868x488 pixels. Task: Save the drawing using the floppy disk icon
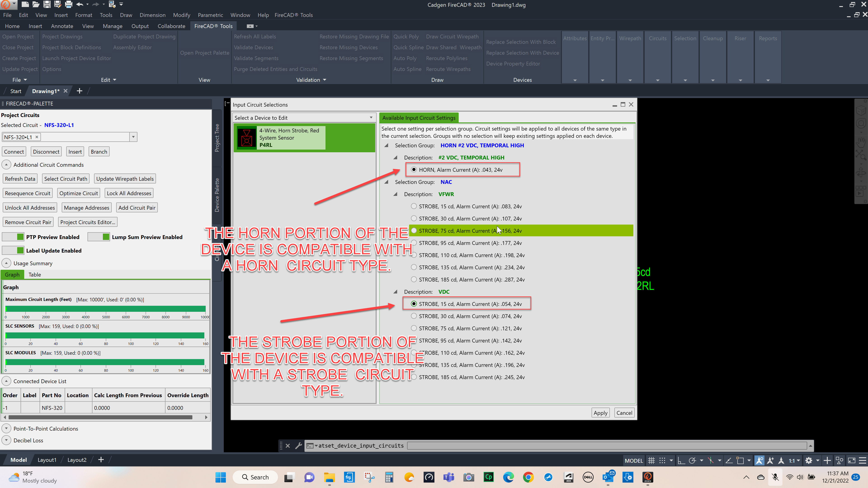tap(47, 4)
